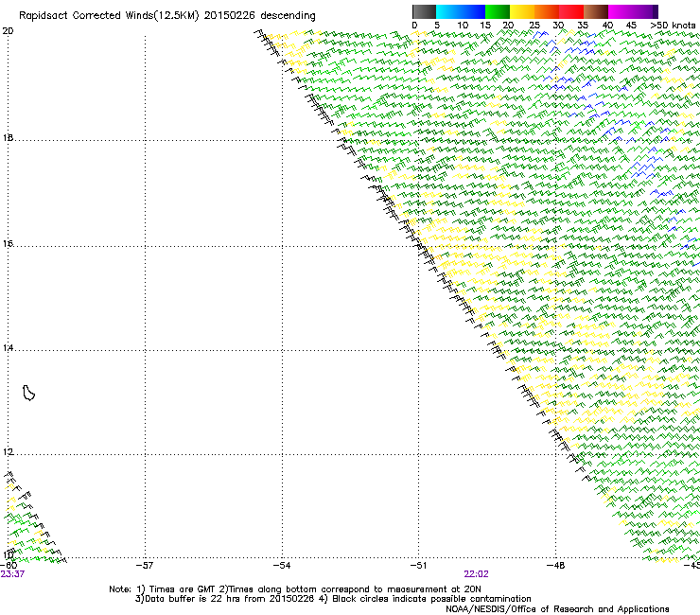The width and height of the screenshot is (700, 615).
Task: Click the yellow 20-25 knots legend band
Action: click(522, 11)
